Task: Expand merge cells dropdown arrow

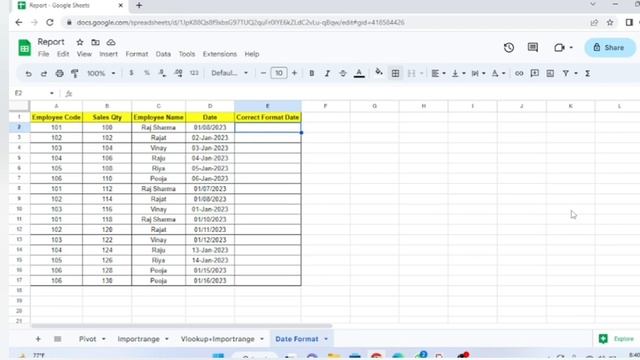Action: [422, 73]
